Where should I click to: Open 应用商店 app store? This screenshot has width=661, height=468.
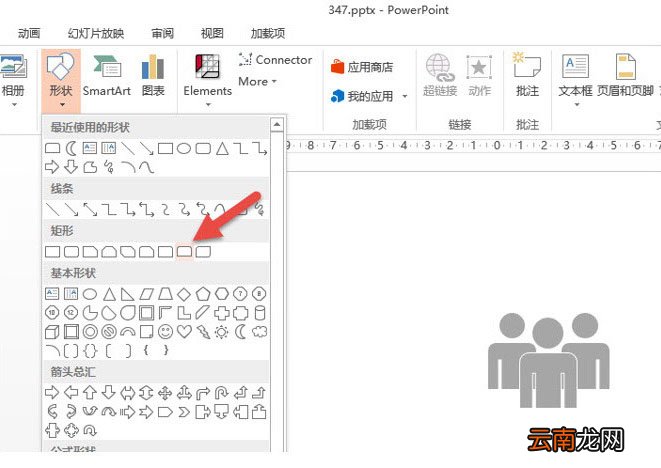(362, 67)
